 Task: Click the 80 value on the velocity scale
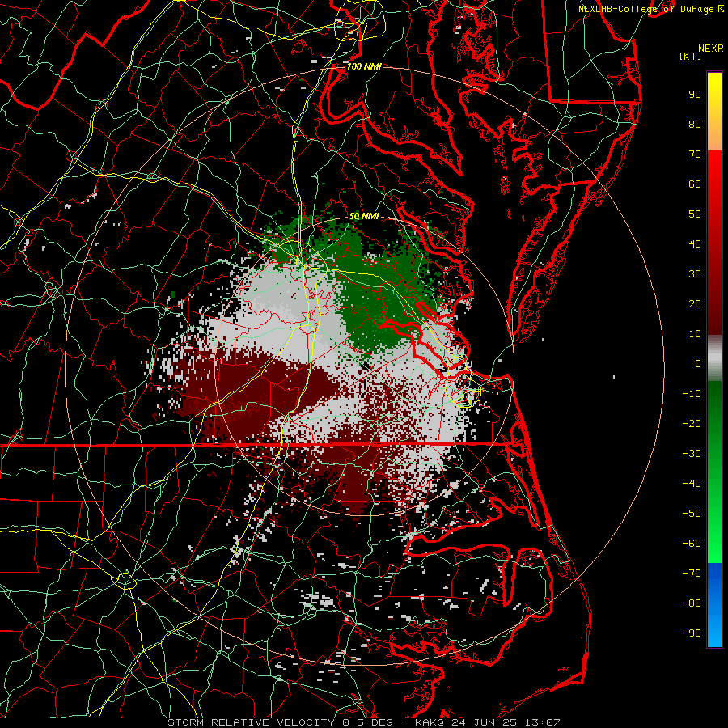click(x=695, y=124)
